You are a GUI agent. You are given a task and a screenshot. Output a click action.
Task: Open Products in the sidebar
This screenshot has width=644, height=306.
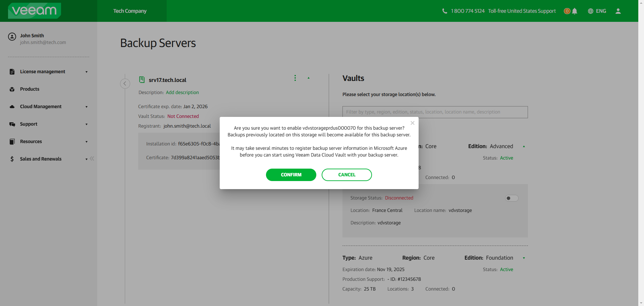(x=30, y=89)
